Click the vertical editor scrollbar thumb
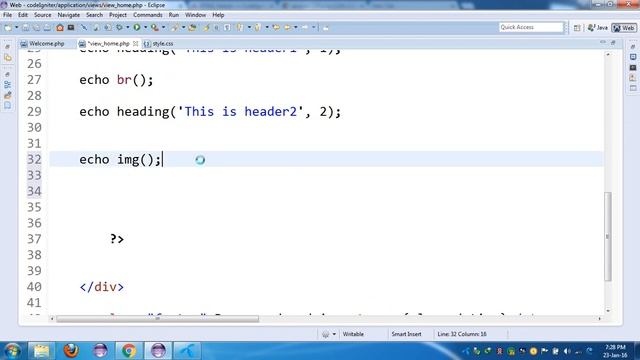Image resolution: width=640 pixels, height=360 pixels. coord(608,236)
